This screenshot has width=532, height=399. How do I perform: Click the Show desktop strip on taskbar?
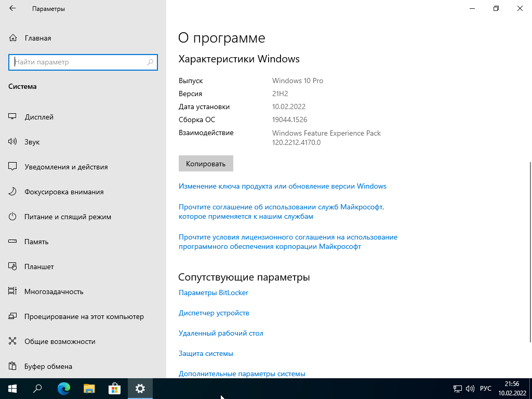(530, 389)
